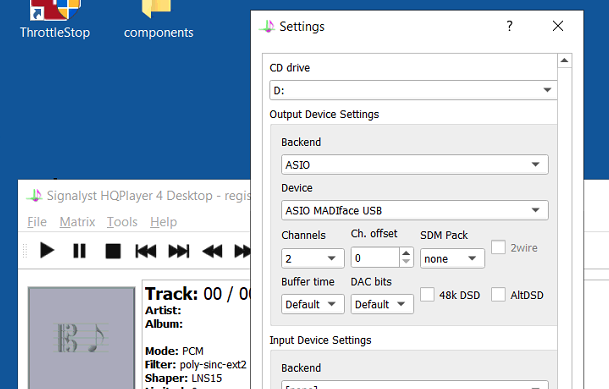Toggle the 48k DSD checkbox
Viewport: 609px width, 389px height.
pyautogui.click(x=427, y=294)
